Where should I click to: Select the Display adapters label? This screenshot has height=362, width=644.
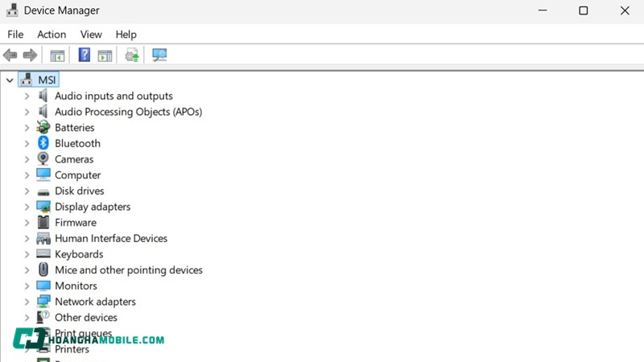(x=93, y=207)
